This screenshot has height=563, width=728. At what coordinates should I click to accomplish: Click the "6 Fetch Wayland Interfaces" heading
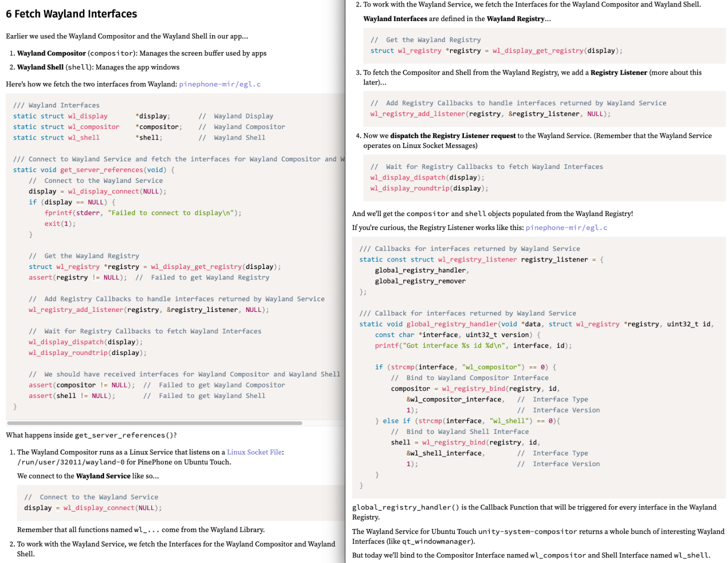pyautogui.click(x=72, y=14)
